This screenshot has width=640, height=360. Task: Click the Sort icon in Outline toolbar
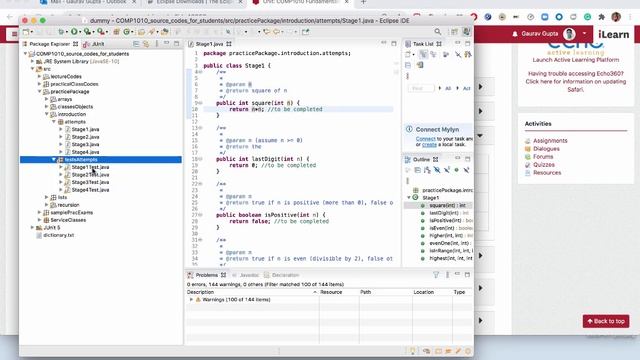pyautogui.click(x=427, y=170)
